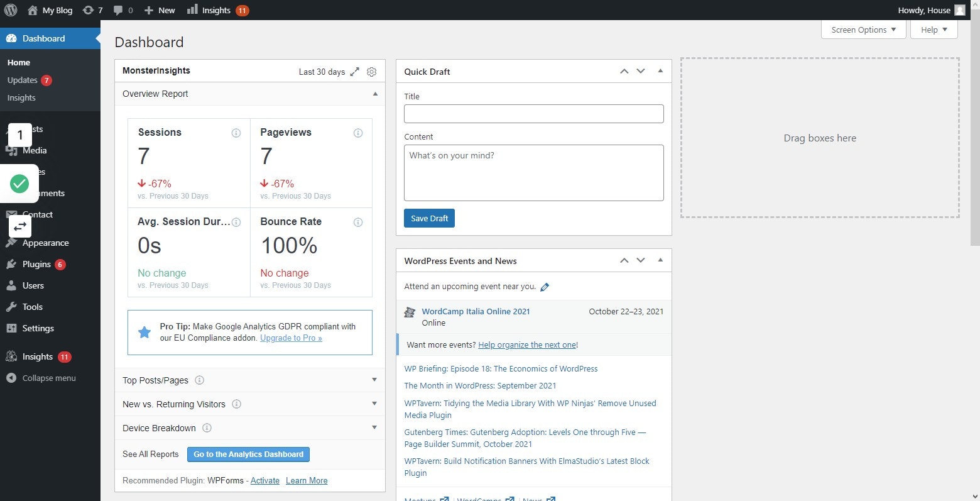Toggle the Quick Draft panel
The height and width of the screenshot is (501, 980).
click(x=660, y=71)
